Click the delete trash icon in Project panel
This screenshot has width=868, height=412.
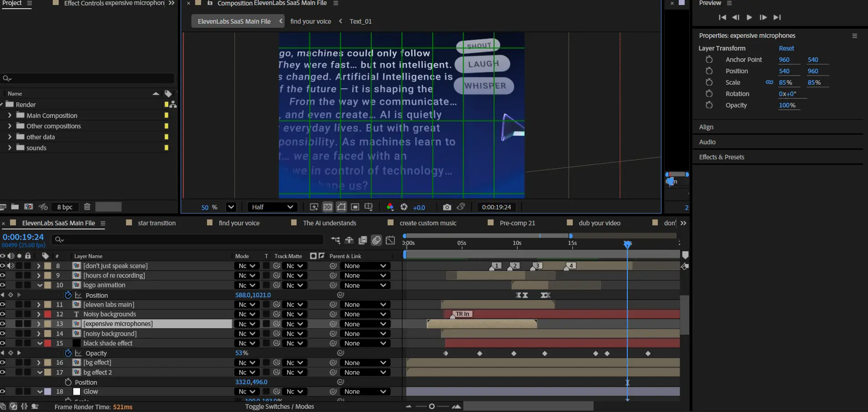click(x=87, y=207)
